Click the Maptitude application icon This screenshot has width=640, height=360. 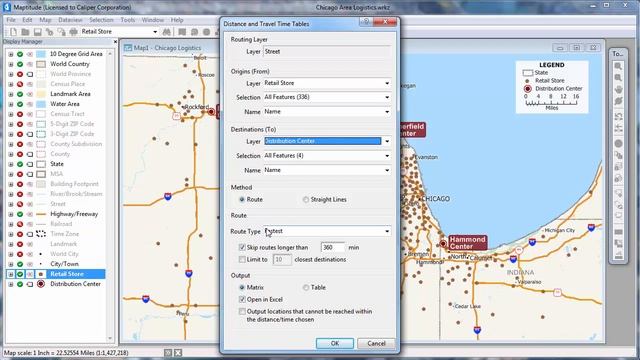click(x=7, y=7)
